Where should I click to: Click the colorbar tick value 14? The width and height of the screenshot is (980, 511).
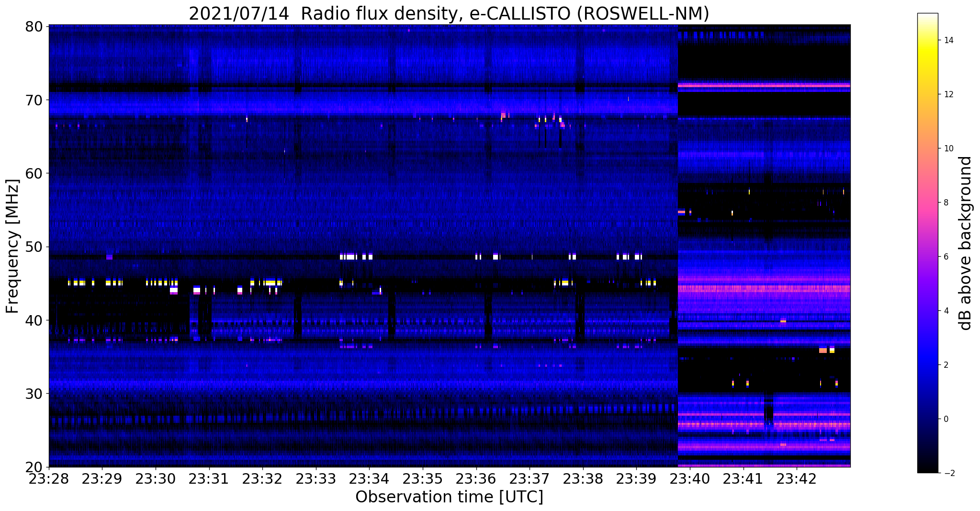pyautogui.click(x=948, y=40)
